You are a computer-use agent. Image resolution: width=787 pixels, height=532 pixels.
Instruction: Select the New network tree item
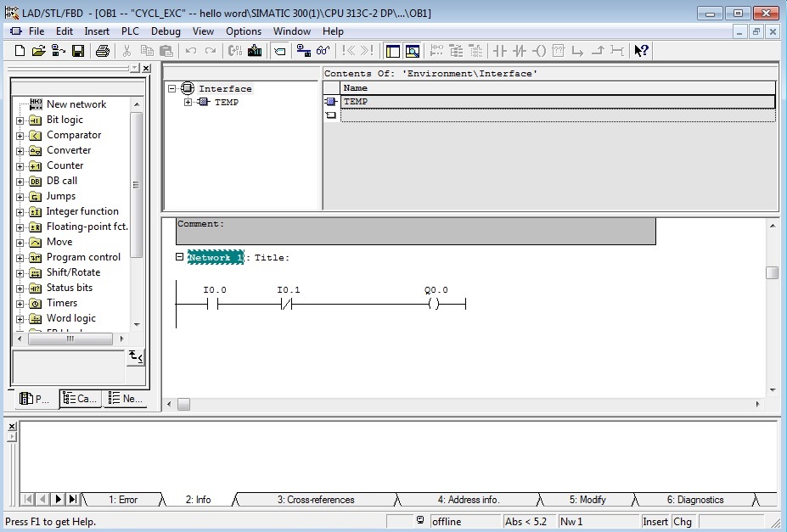[x=76, y=104]
